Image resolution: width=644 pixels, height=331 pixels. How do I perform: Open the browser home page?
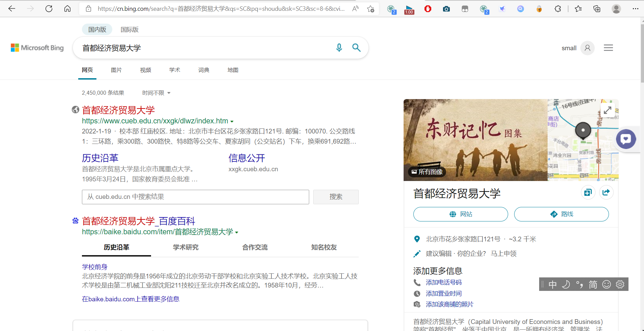[67, 9]
